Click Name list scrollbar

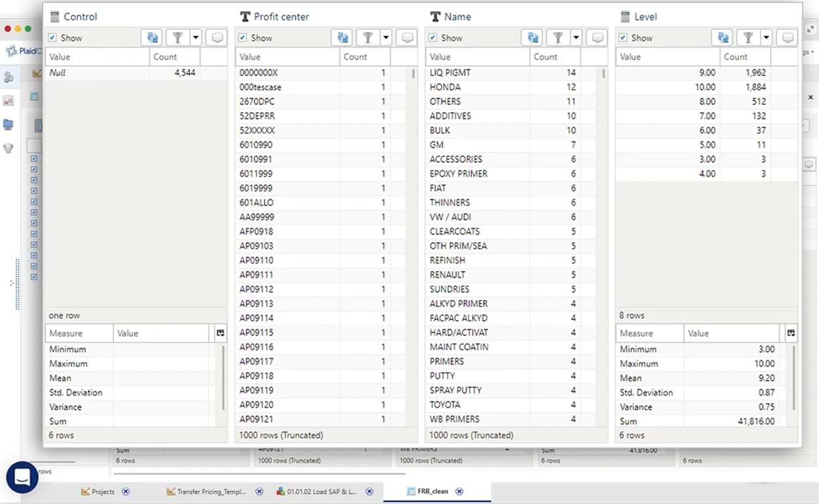pos(604,73)
